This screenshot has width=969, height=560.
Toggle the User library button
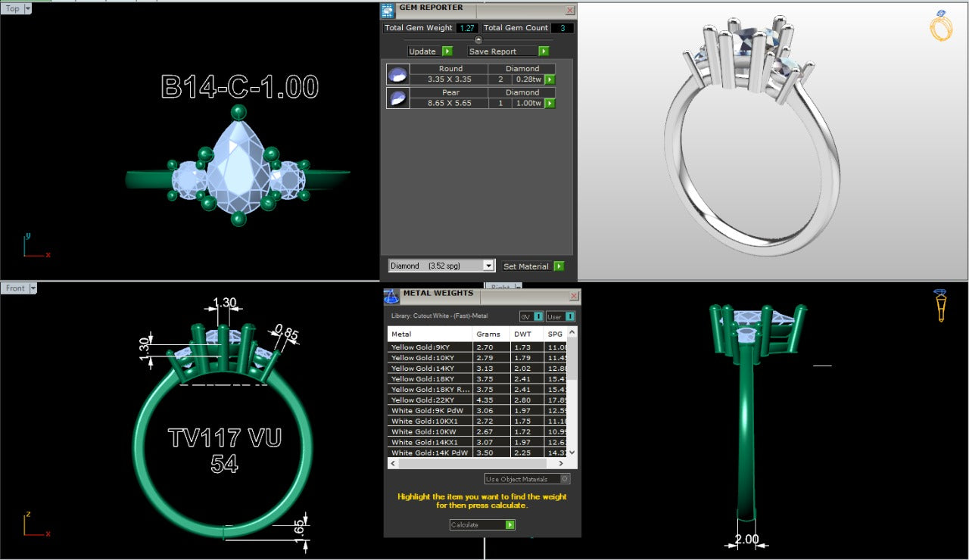coord(560,316)
